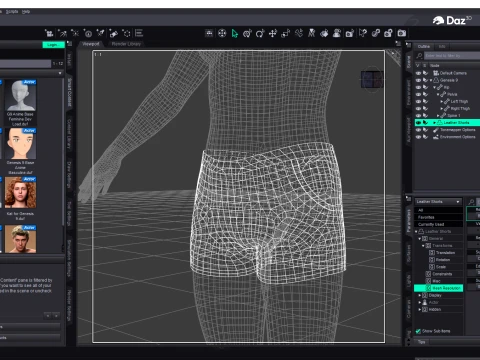The height and width of the screenshot is (360, 480).
Task: Click the camera icon at toolbar's right end
Action: (x=402, y=33)
